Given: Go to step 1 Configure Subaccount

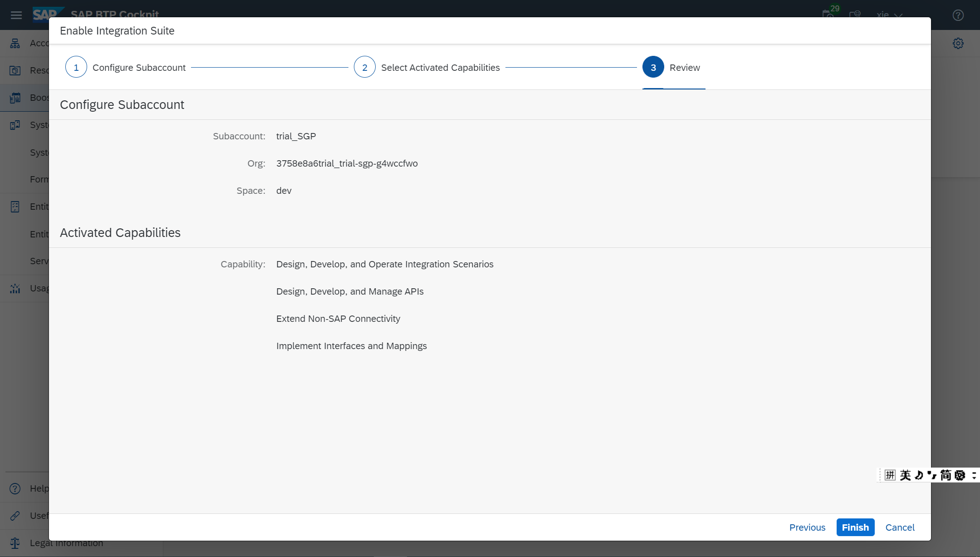Looking at the screenshot, I should [125, 67].
